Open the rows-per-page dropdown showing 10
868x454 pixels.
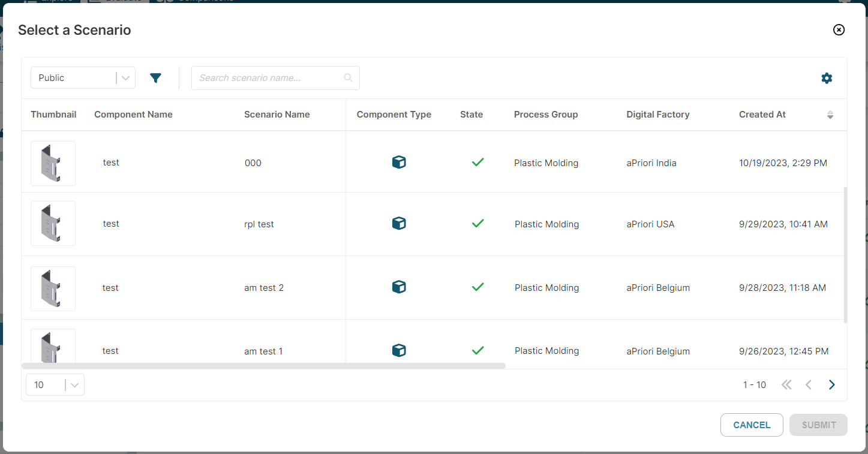(x=55, y=385)
